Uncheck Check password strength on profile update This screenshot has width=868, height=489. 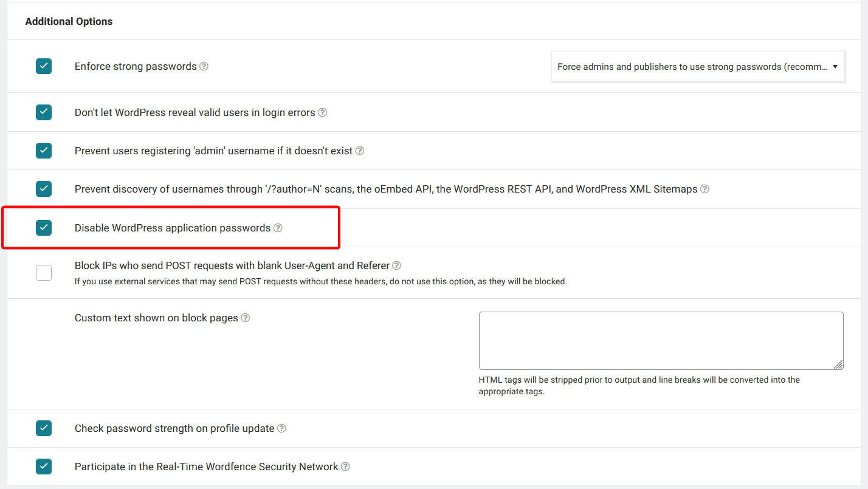click(44, 428)
